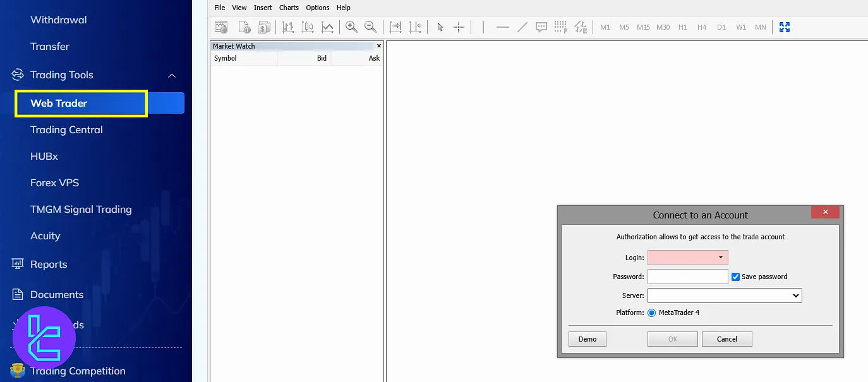Set the H1 timeframe
This screenshot has width=868, height=382.
[x=683, y=27]
